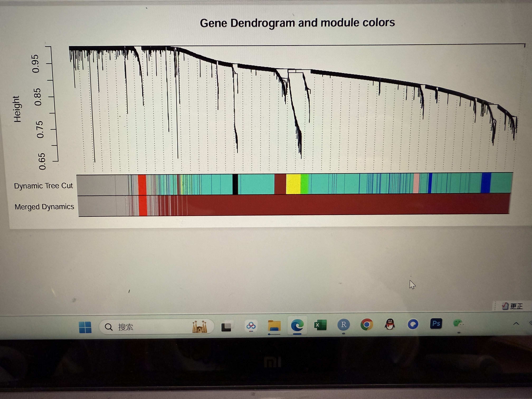
Task: Open Task View from taskbar
Action: pos(226,327)
